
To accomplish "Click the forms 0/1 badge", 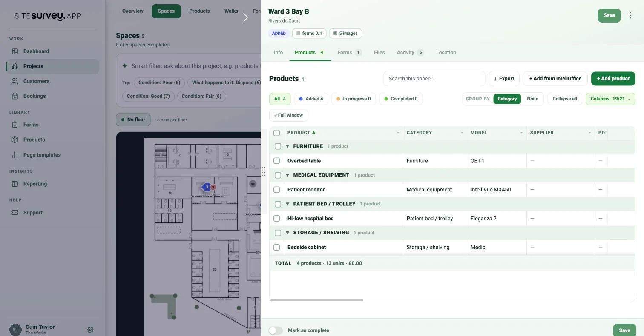I will (x=309, y=34).
